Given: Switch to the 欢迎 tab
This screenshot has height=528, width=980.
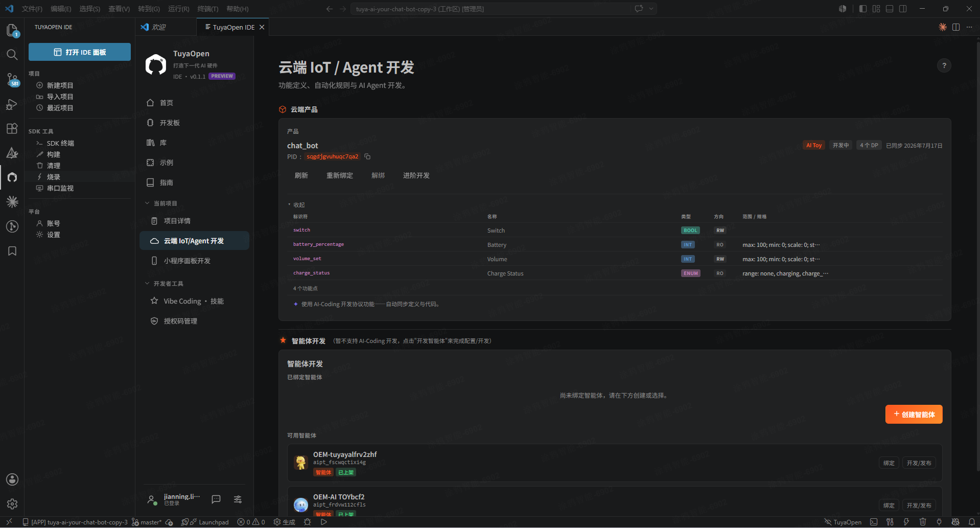Looking at the screenshot, I should [x=158, y=27].
